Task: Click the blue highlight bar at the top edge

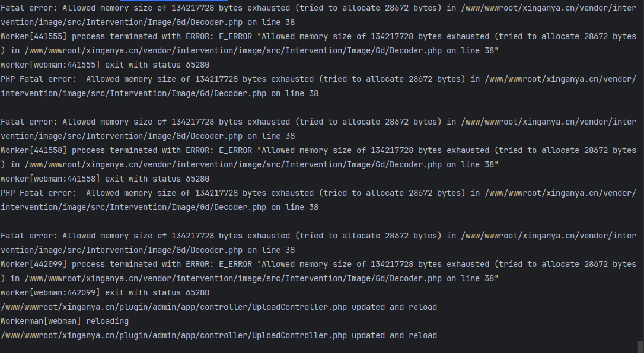Action: 174,1
